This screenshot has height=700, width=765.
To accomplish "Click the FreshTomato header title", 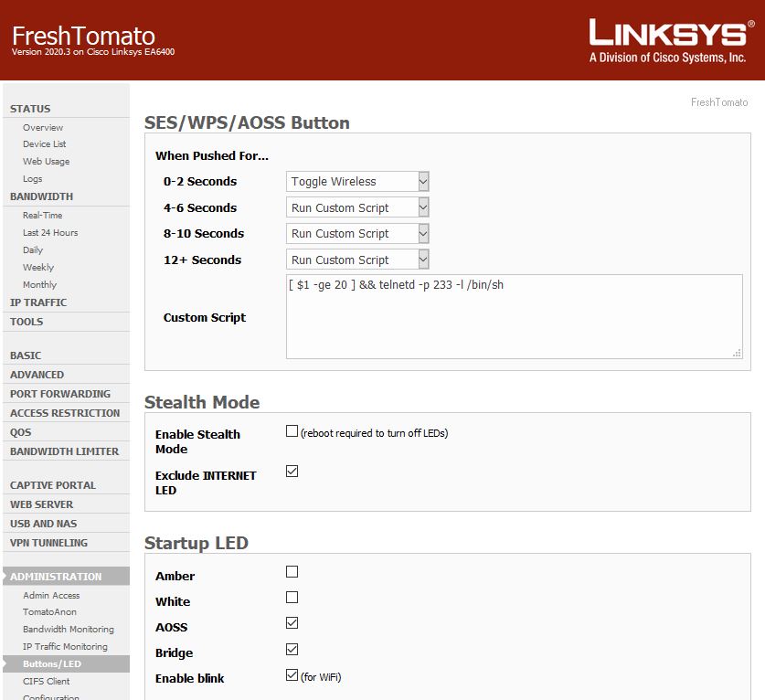I will (x=83, y=37).
